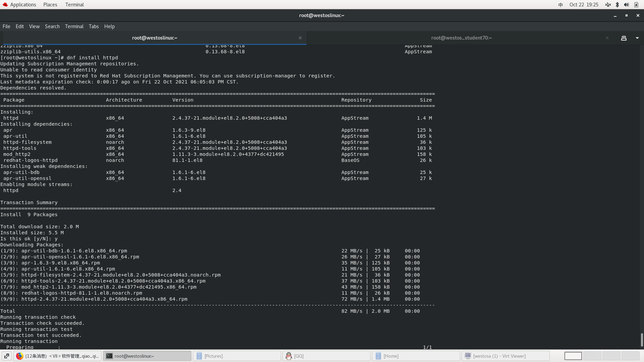The width and height of the screenshot is (644, 362).
Task: Open the Firefox window in taskbar
Action: (57, 356)
